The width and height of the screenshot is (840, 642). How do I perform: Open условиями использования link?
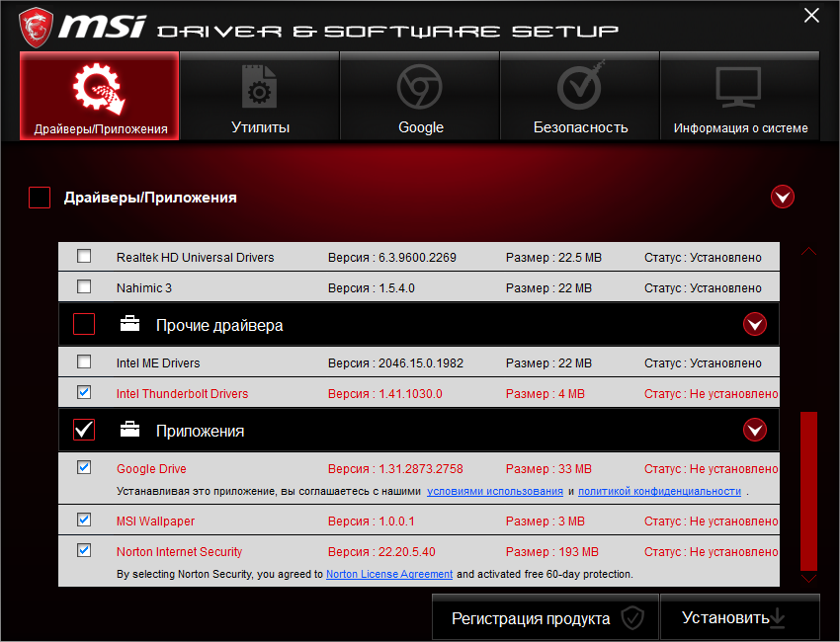pos(494,491)
